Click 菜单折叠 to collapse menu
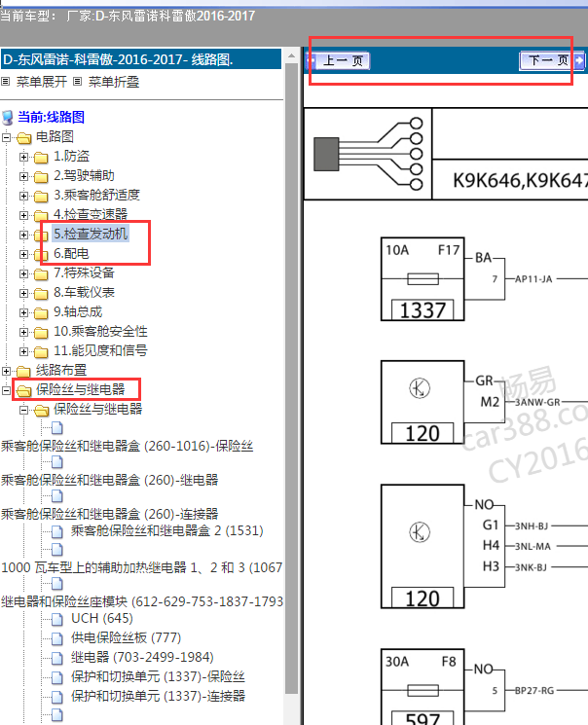The height and width of the screenshot is (725, 588). pos(114,82)
